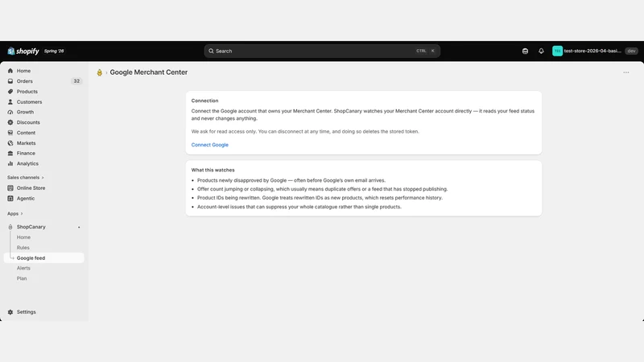This screenshot has width=644, height=362.
Task: Click the Google Merchant Center page title
Action: click(x=149, y=72)
